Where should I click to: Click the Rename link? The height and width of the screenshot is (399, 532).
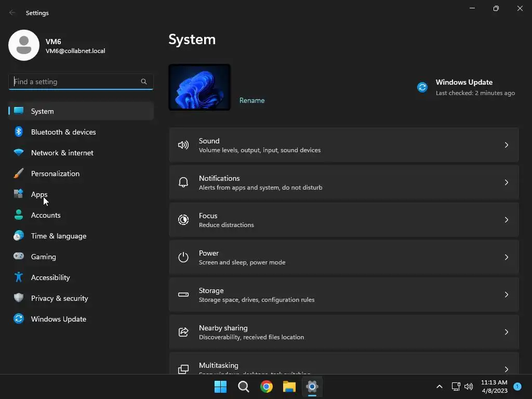click(252, 100)
